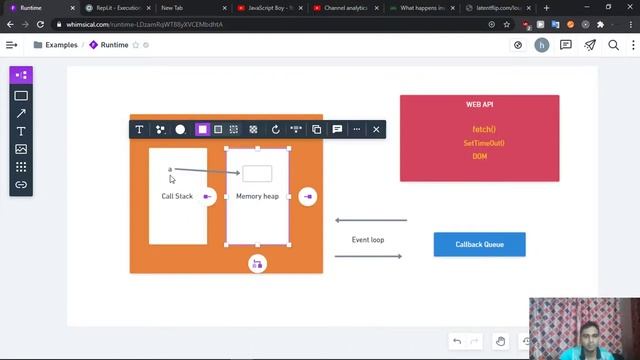This screenshot has width=640, height=360.
Task: Click the SetTimeOut() text
Action: click(x=484, y=143)
